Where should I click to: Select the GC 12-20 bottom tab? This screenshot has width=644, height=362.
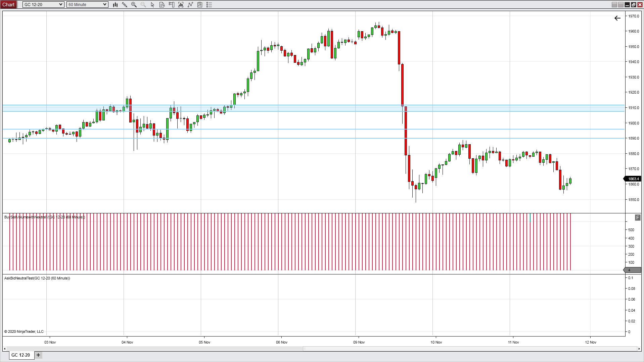[x=21, y=355]
